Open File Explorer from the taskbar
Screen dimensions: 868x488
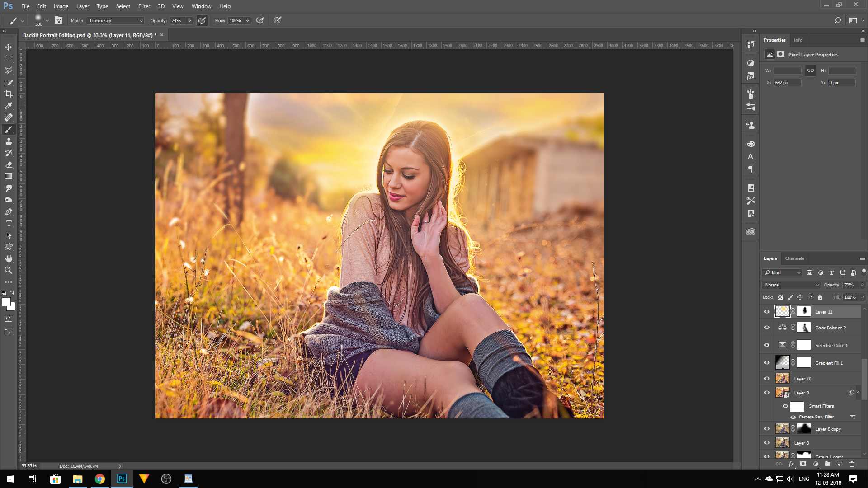click(x=77, y=479)
